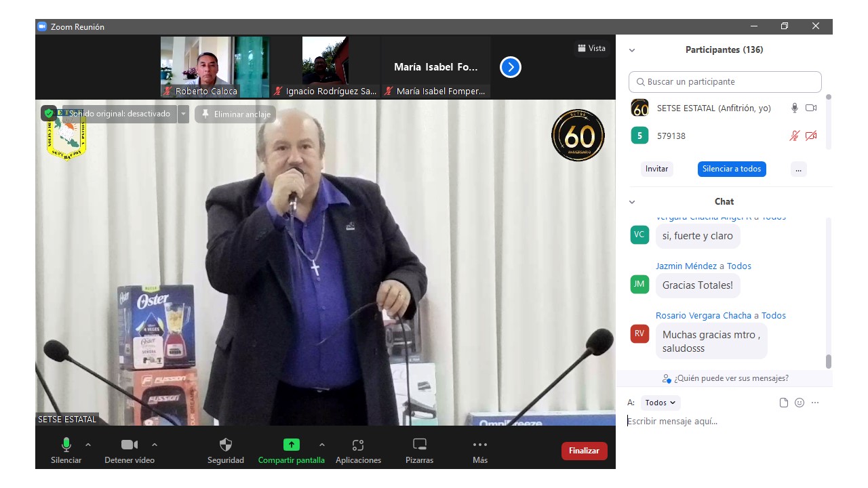Image resolution: width=868 pixels, height=488 pixels.
Task: Stop camera with Detener vídeo
Action: (x=130, y=451)
